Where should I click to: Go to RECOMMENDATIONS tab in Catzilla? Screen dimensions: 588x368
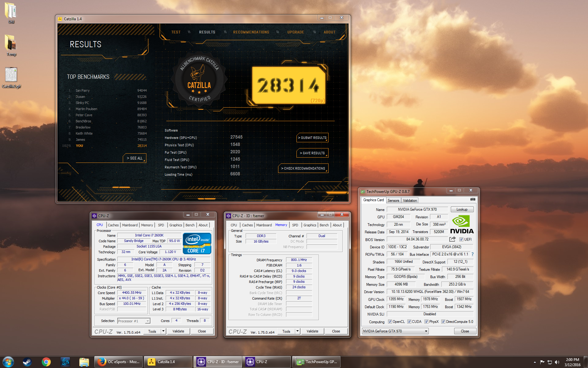coord(251,32)
